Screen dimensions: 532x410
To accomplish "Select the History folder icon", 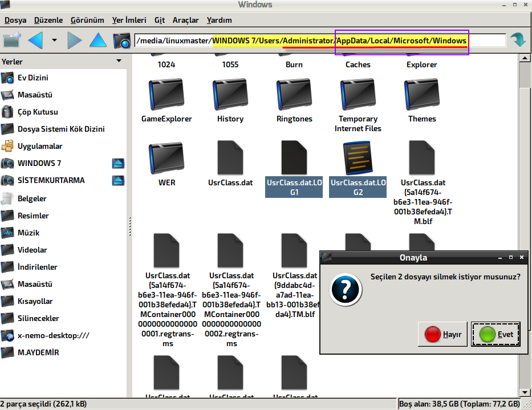I will pyautogui.click(x=230, y=95).
